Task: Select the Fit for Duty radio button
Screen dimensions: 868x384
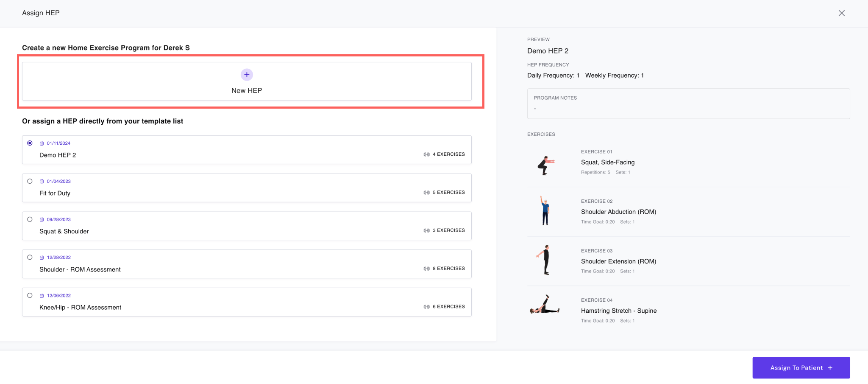Action: tap(30, 181)
